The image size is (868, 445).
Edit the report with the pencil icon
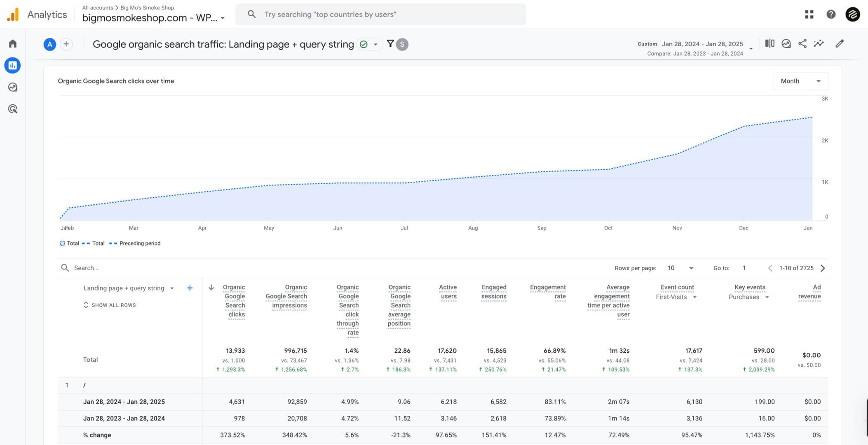pos(840,43)
